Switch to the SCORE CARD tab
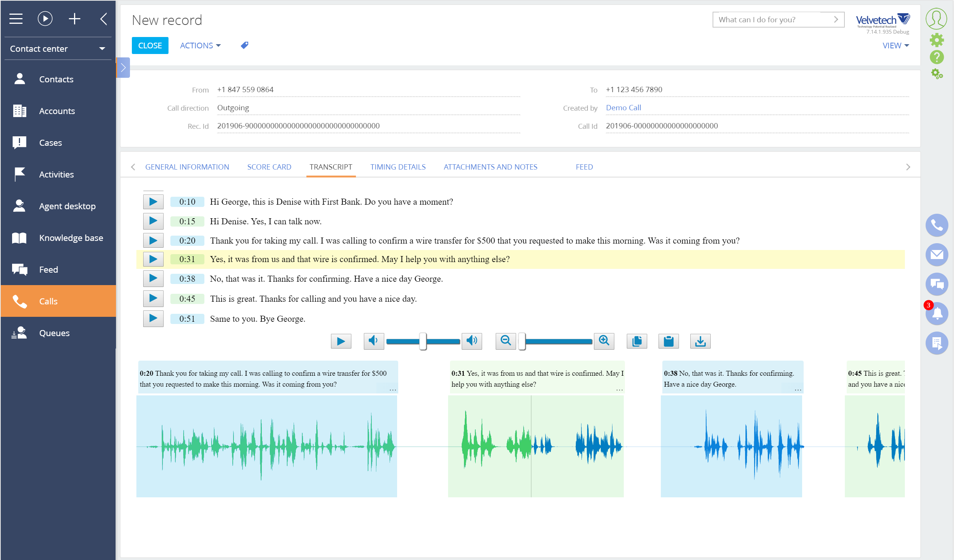 269,167
